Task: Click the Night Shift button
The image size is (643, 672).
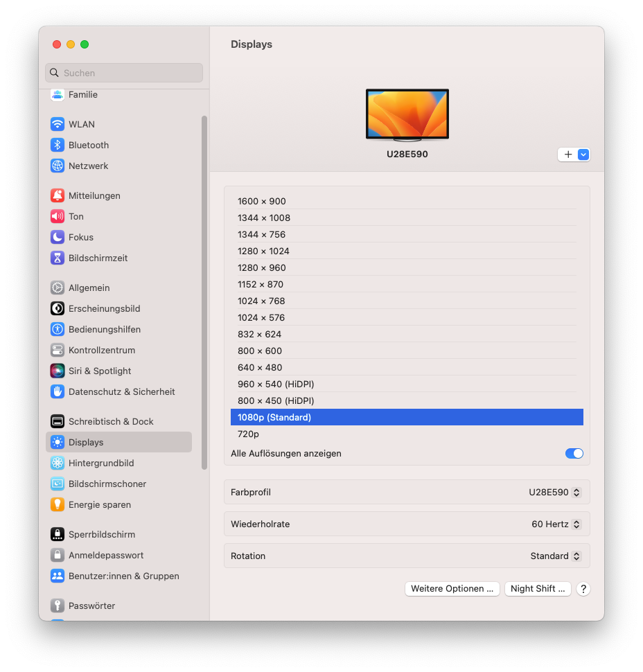Action: [x=538, y=589]
